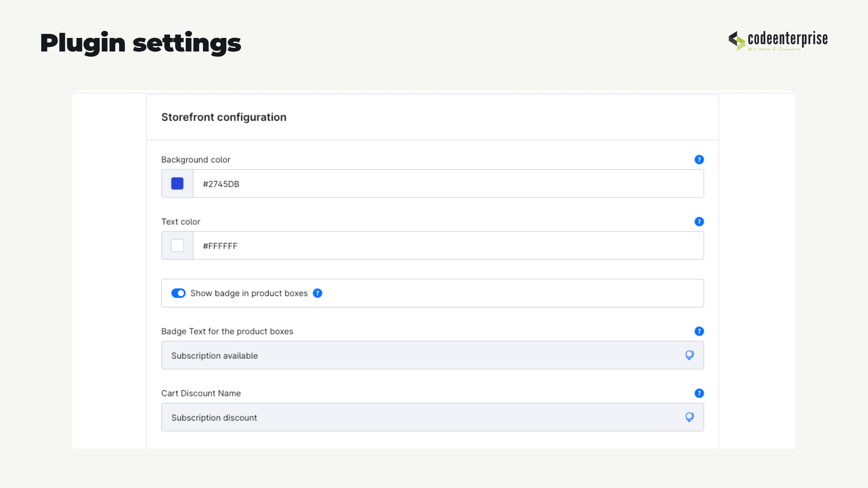Viewport: 868px width, 488px height.
Task: Click the codeenterprise logo
Action: 778,41
